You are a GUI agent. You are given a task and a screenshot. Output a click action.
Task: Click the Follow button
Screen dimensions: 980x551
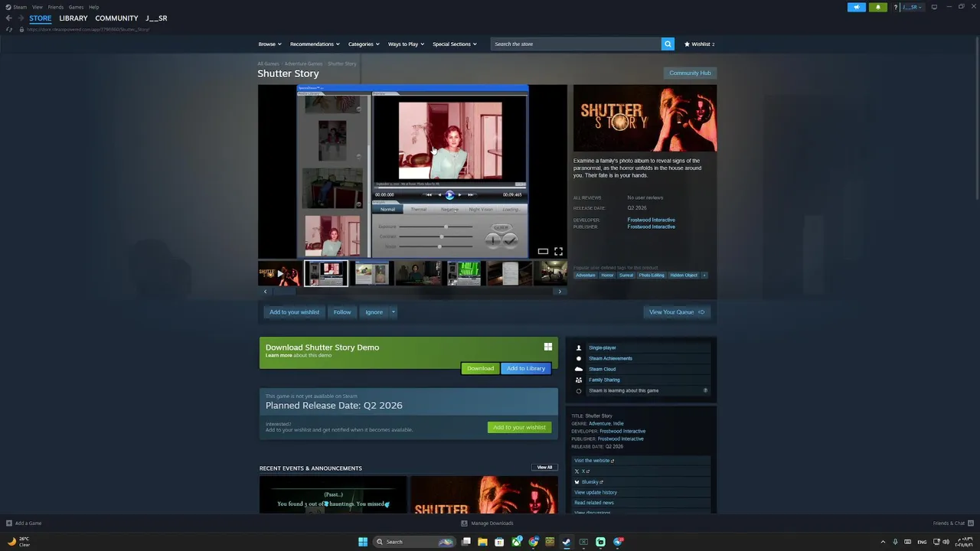click(x=342, y=311)
